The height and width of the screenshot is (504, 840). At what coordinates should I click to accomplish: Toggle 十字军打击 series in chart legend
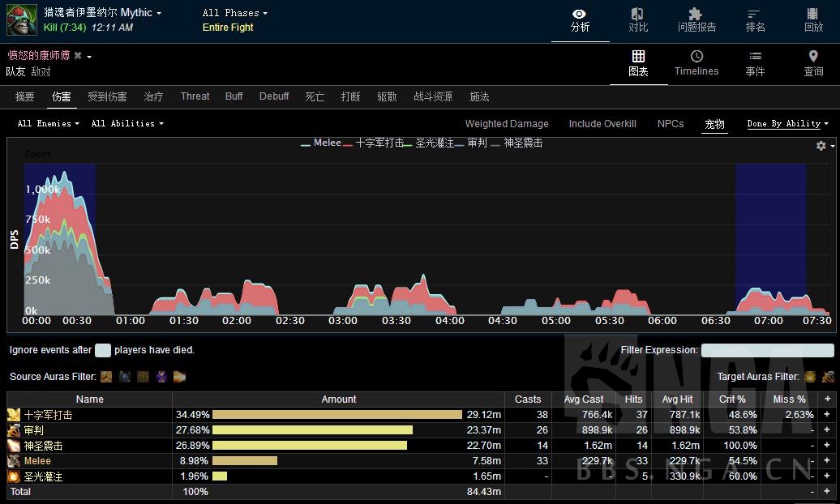pyautogui.click(x=374, y=143)
